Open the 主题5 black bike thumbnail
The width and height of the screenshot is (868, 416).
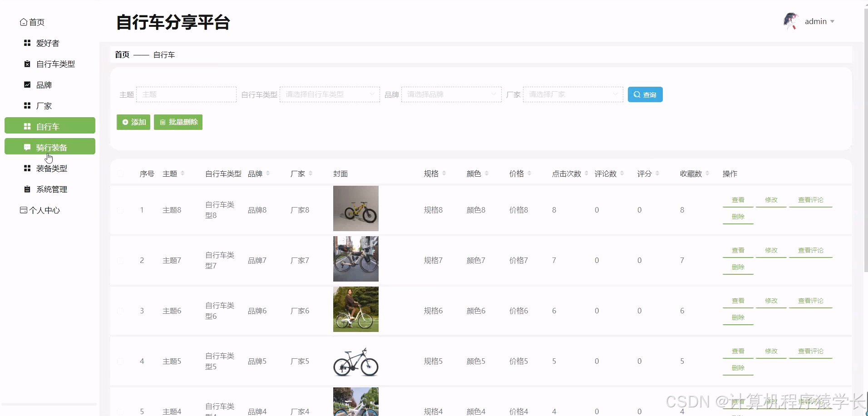coord(356,362)
